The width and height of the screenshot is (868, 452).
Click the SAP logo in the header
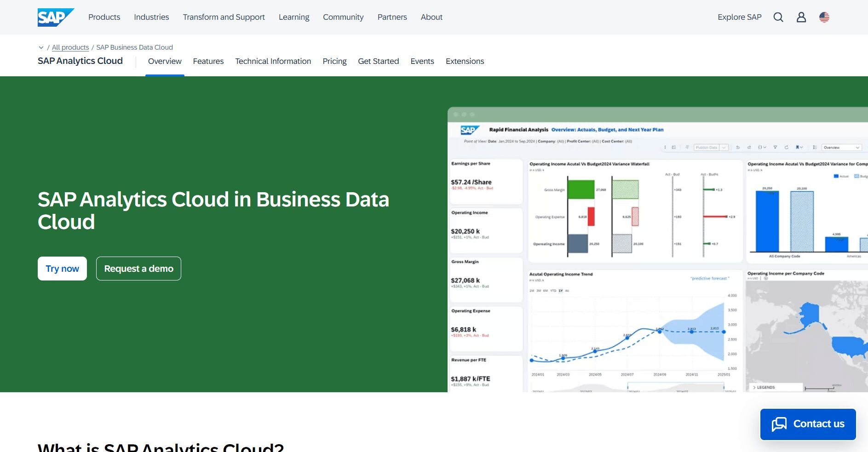(x=55, y=17)
